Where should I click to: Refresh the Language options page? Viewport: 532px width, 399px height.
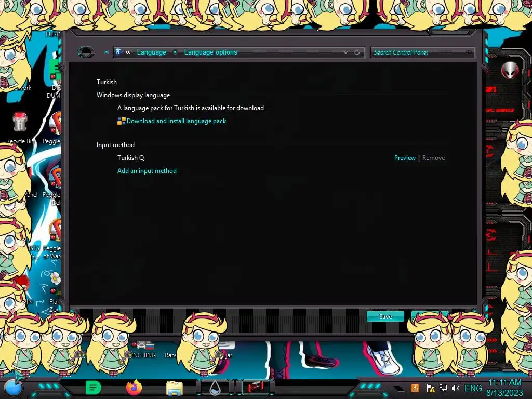click(x=357, y=52)
